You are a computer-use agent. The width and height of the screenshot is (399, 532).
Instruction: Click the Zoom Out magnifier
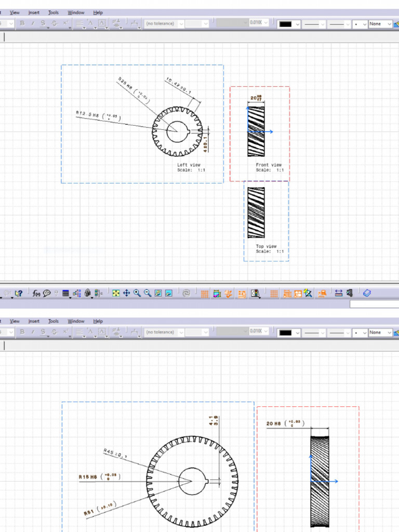[x=148, y=293]
